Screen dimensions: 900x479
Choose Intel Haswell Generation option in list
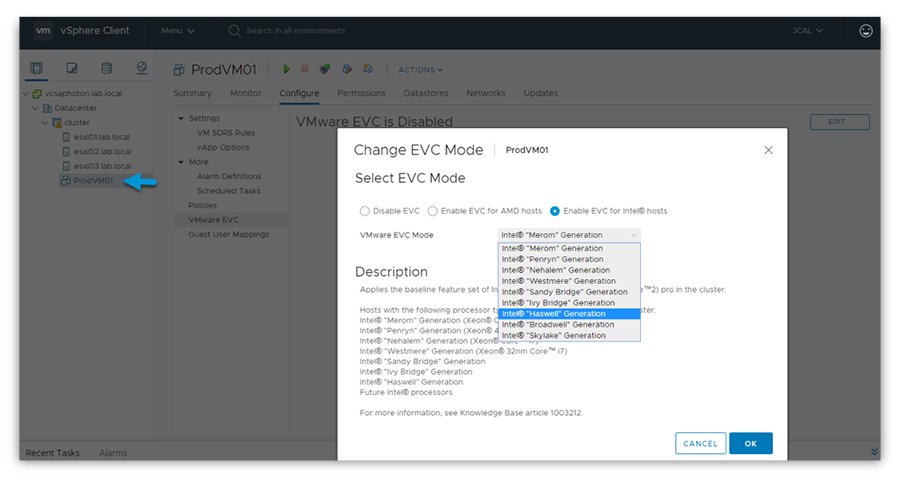coord(569,314)
